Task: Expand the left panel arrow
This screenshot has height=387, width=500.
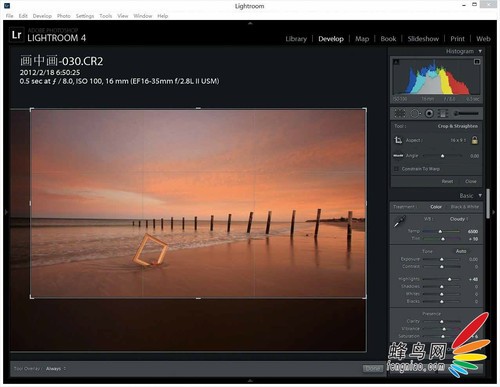Action: [x=6, y=212]
